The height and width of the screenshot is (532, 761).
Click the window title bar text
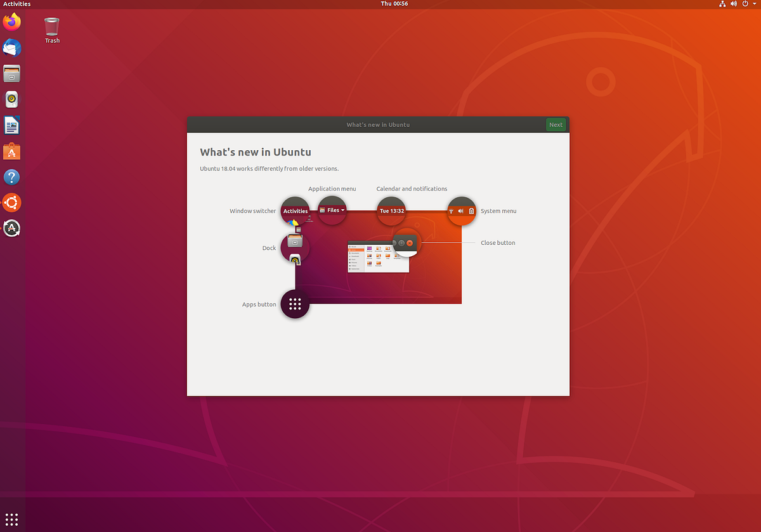click(378, 125)
